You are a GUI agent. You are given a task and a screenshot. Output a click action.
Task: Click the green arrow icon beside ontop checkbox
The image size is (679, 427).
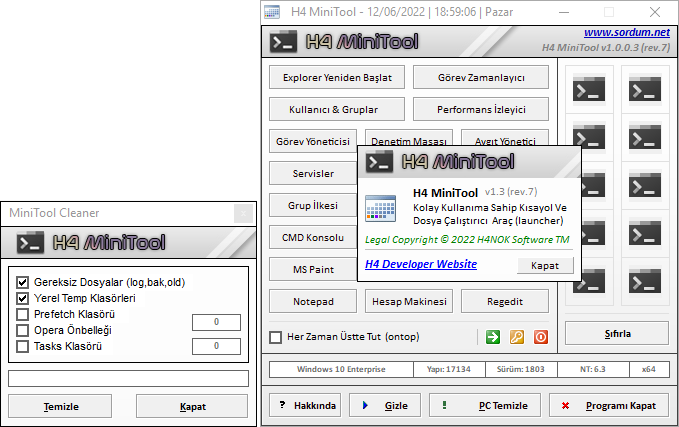[x=493, y=336]
